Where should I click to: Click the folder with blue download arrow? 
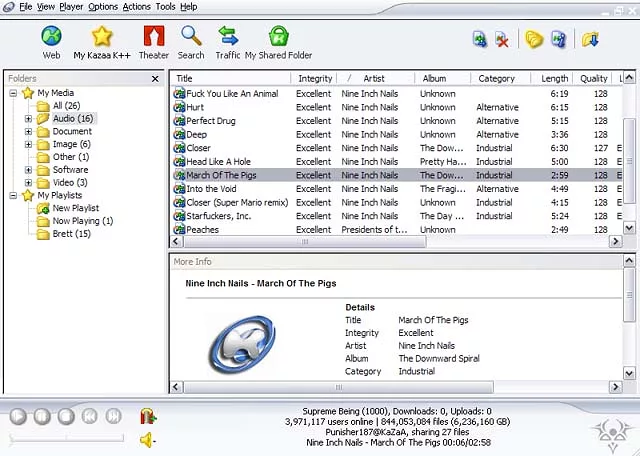coord(591,40)
